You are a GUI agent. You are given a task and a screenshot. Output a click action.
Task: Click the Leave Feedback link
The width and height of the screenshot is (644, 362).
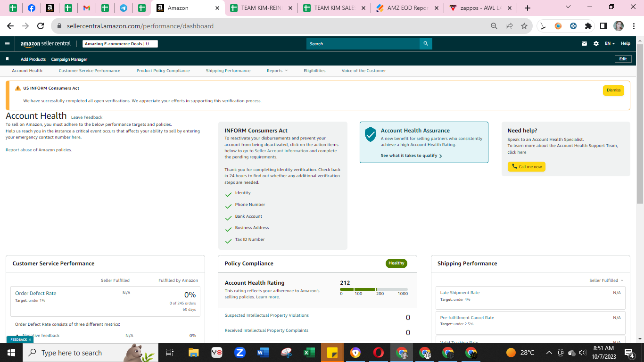[87, 117]
